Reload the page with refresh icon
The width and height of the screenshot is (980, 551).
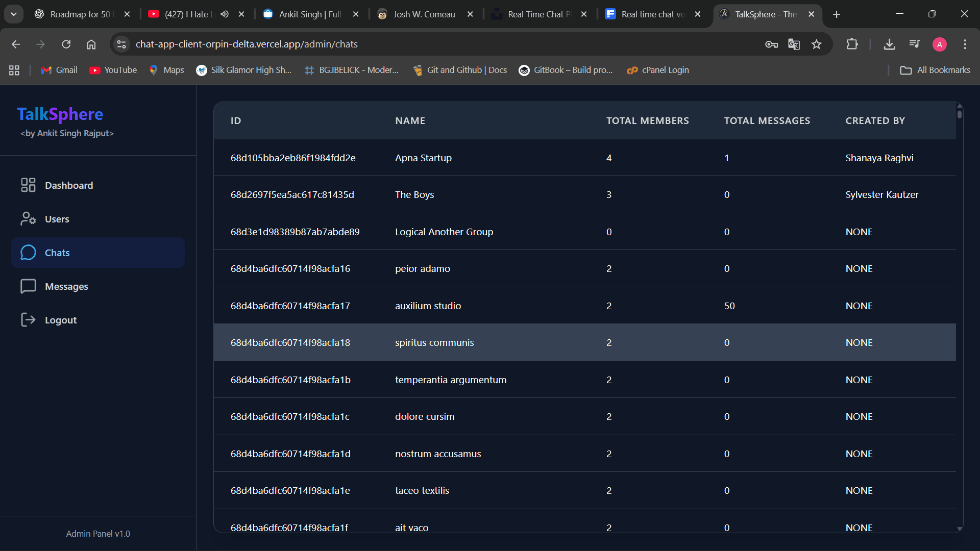[66, 44]
